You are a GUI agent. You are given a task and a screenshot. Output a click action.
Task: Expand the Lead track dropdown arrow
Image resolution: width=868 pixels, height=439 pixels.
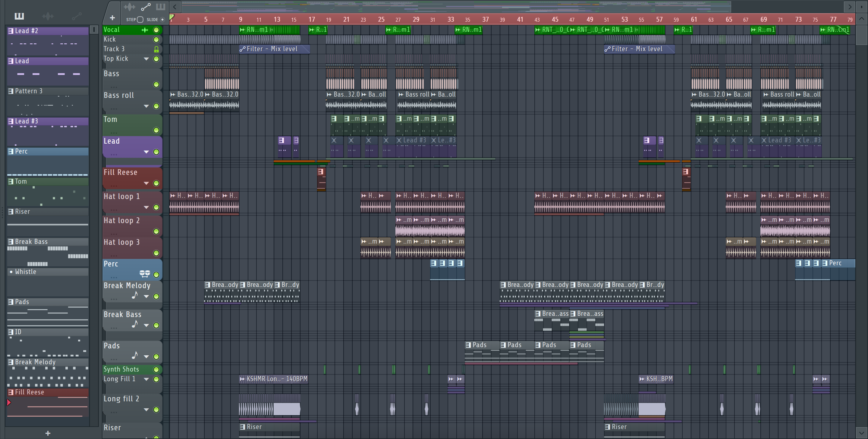146,152
